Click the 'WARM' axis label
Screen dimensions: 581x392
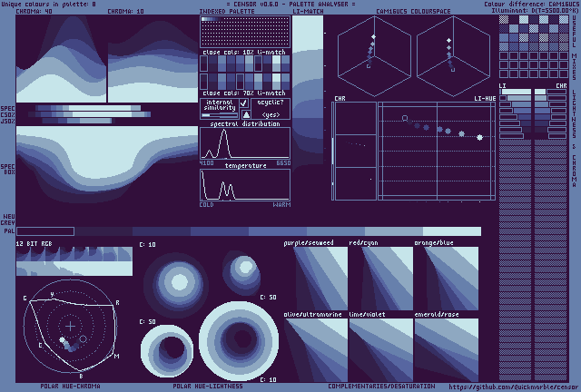click(x=281, y=205)
